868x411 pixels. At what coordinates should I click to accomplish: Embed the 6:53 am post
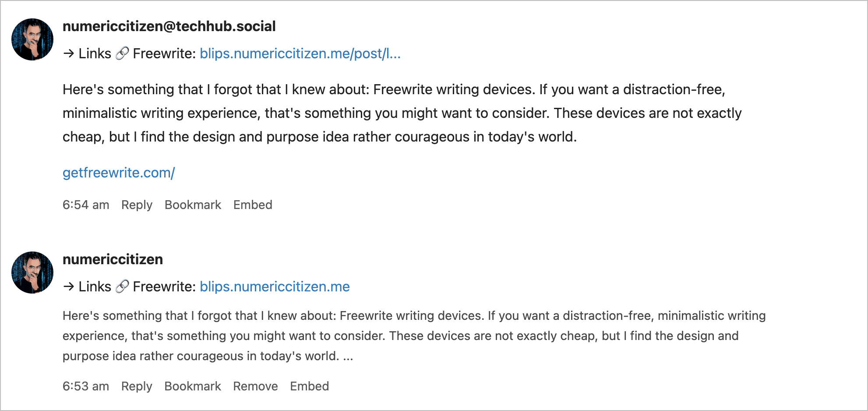point(309,386)
